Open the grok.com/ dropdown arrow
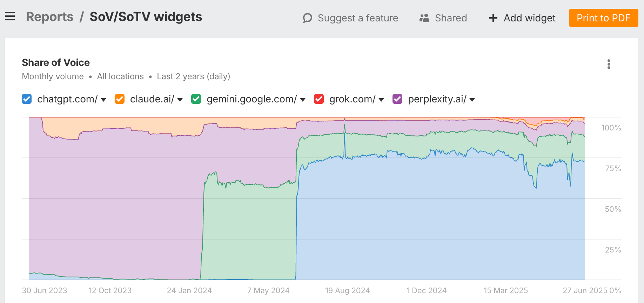This screenshot has width=644, height=303. tap(381, 100)
